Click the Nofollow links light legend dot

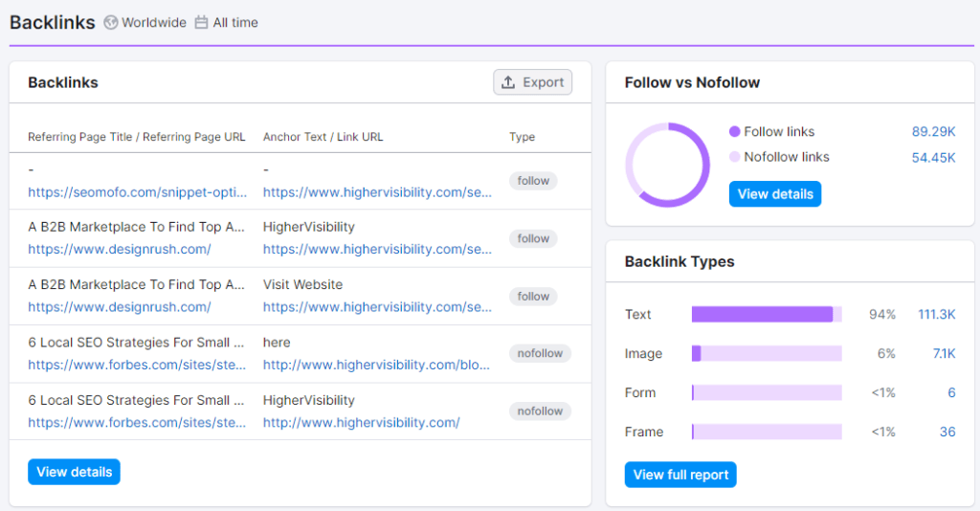point(734,157)
